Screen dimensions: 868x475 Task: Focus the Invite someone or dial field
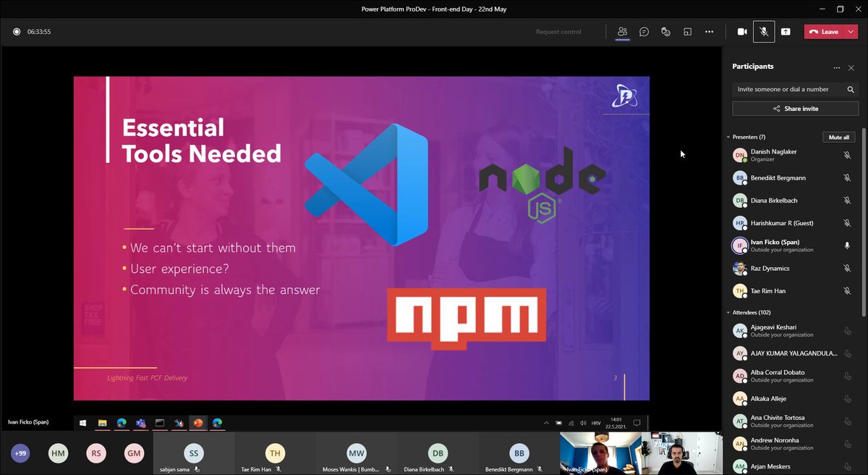coord(795,89)
